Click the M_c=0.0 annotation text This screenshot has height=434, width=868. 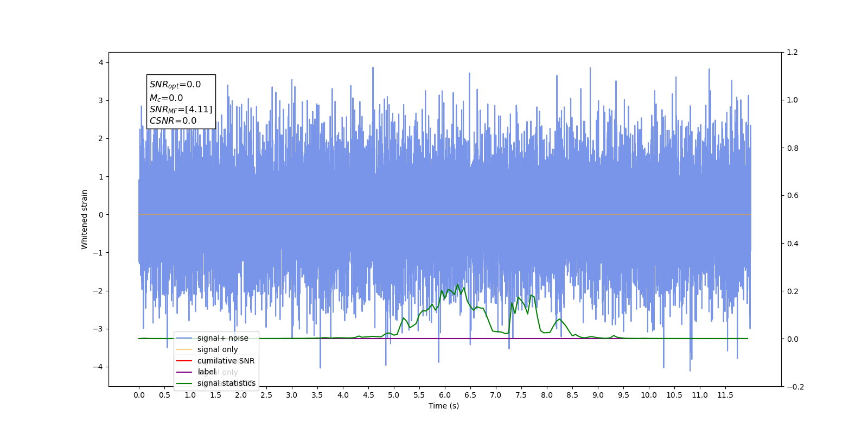166,98
